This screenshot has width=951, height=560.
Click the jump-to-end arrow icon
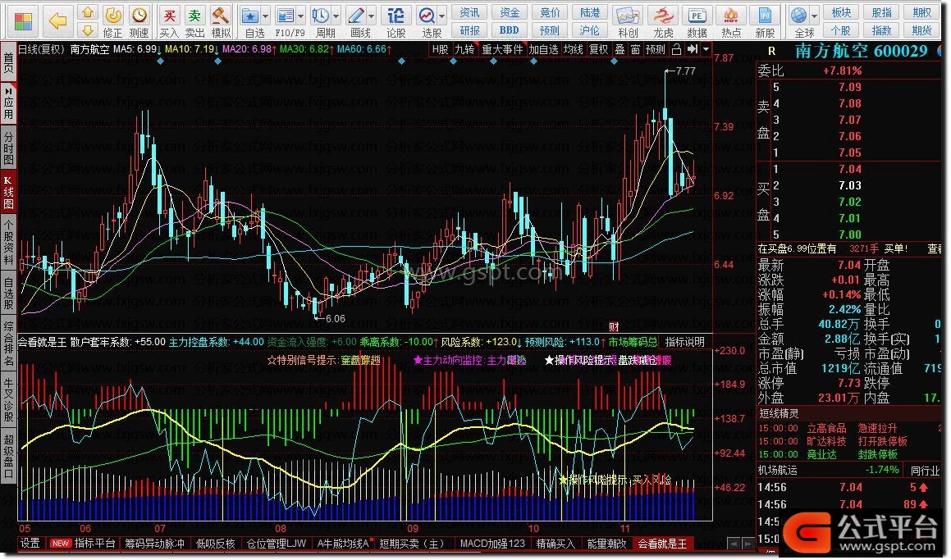pos(693,50)
